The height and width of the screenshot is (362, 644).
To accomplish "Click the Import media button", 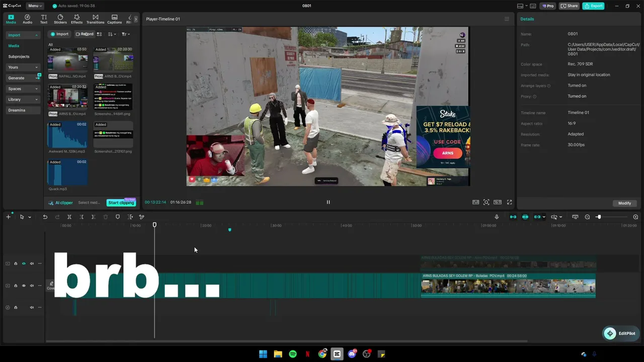I will [x=59, y=34].
